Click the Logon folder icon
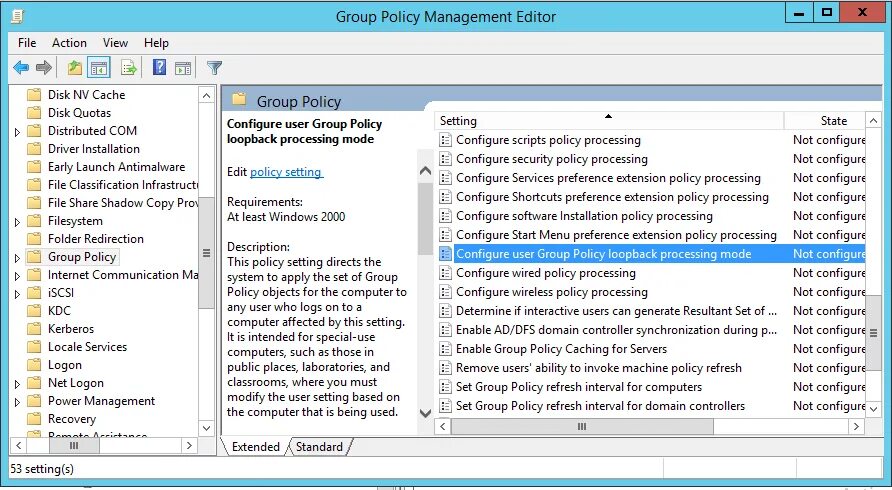Image resolution: width=892 pixels, height=490 pixels. click(35, 365)
